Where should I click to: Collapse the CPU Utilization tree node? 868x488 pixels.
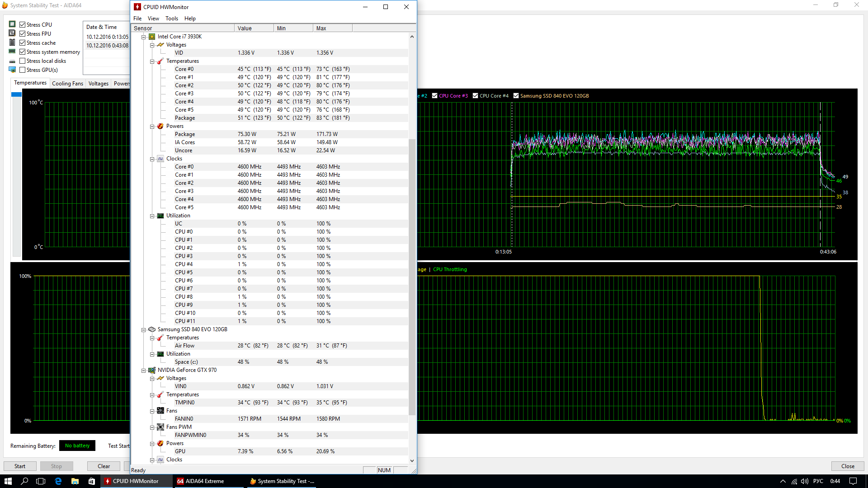click(x=152, y=216)
